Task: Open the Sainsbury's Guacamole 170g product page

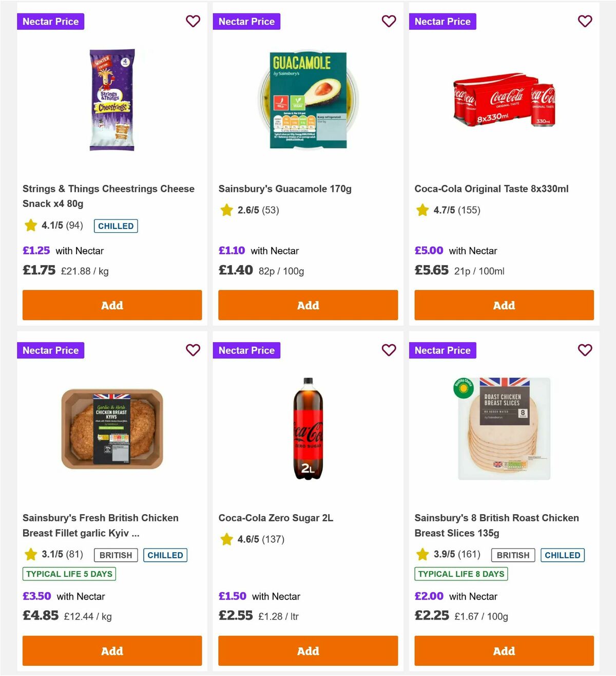Action: tap(285, 189)
